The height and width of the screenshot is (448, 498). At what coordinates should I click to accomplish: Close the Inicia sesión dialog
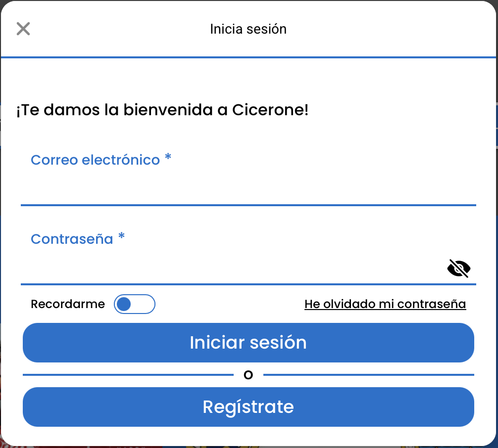23,29
